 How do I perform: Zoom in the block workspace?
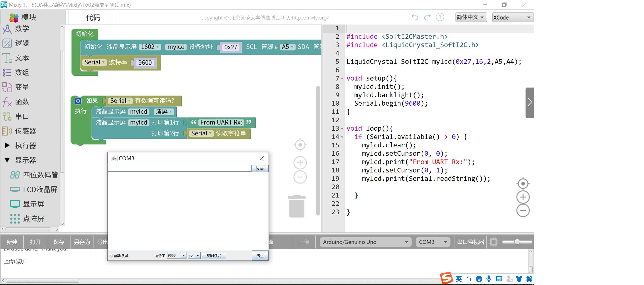pyautogui.click(x=300, y=163)
